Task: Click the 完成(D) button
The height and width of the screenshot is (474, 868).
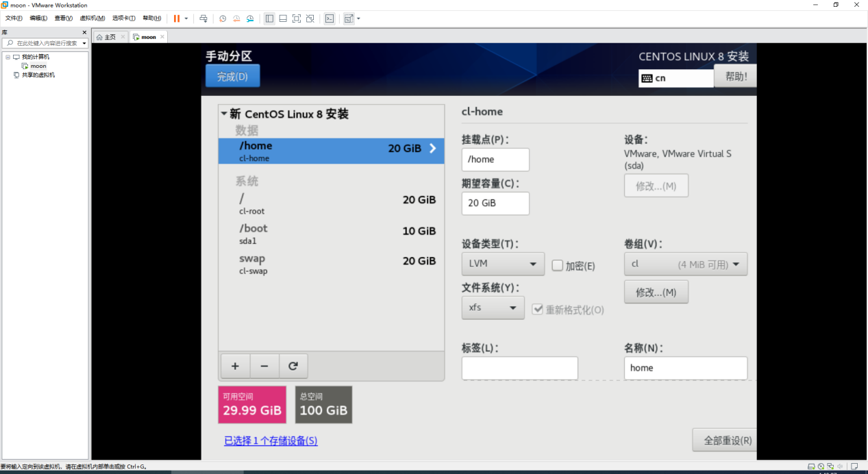Action: click(232, 76)
